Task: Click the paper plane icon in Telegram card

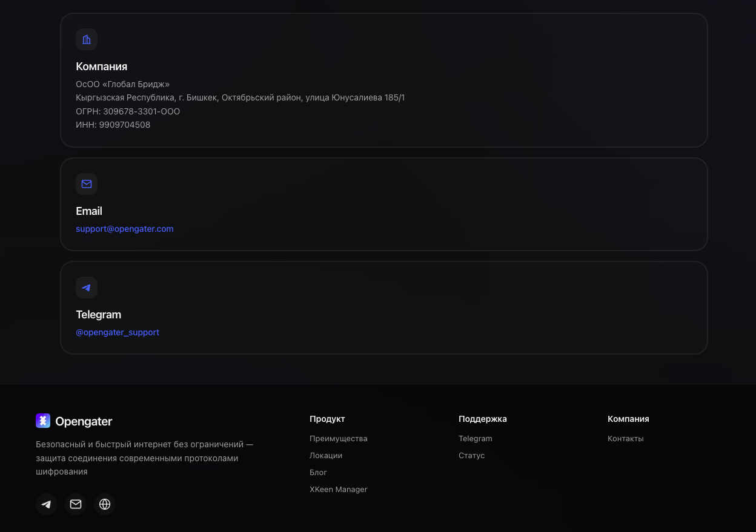Action: (87, 287)
